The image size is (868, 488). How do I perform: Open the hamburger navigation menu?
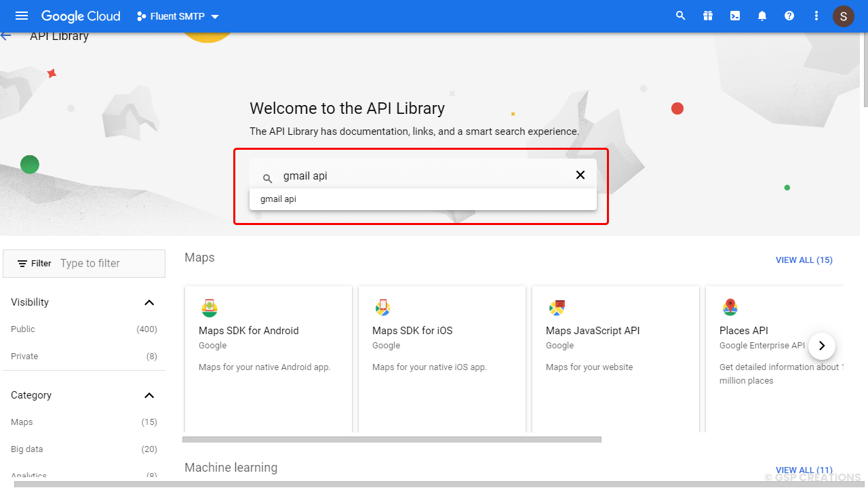coord(22,16)
